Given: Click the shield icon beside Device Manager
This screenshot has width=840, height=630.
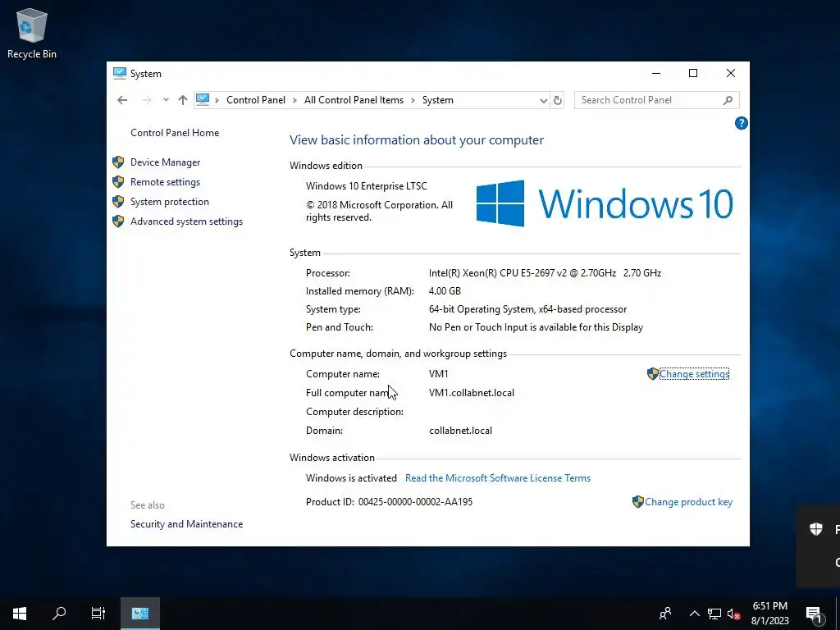Looking at the screenshot, I should 118,162.
